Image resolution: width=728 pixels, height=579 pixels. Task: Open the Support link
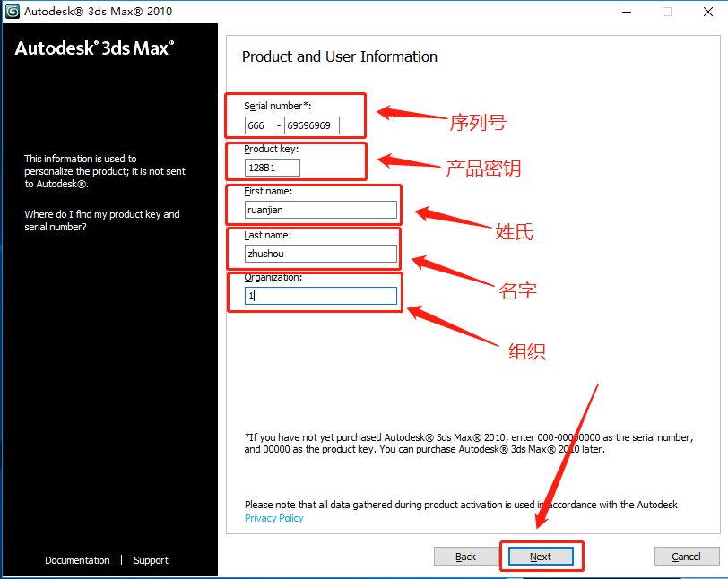pyautogui.click(x=151, y=560)
